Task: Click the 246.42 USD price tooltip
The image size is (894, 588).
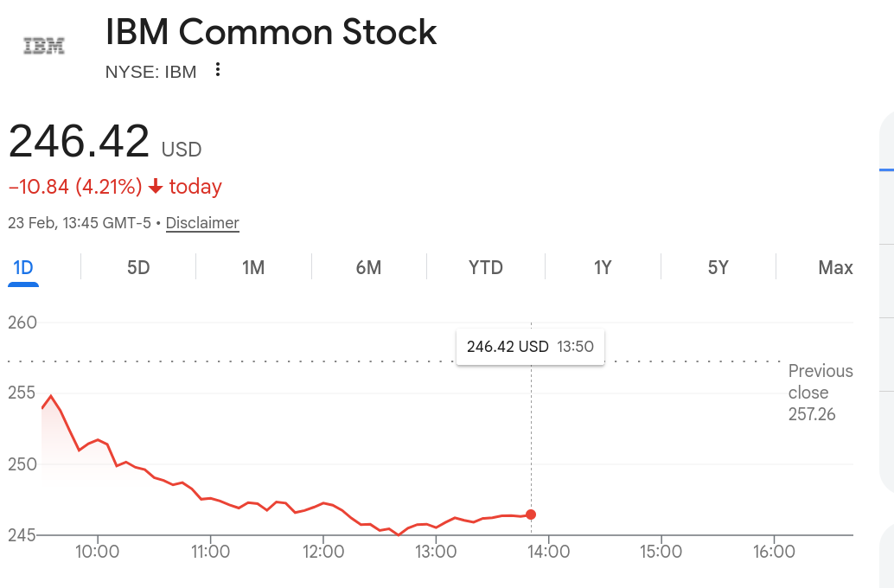Action: coord(529,346)
